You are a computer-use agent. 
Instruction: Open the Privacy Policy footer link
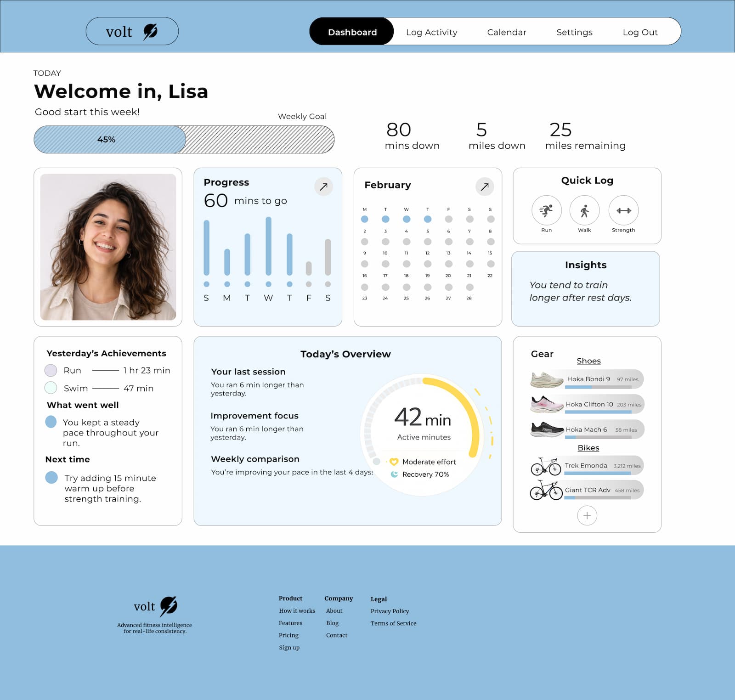pyautogui.click(x=390, y=611)
